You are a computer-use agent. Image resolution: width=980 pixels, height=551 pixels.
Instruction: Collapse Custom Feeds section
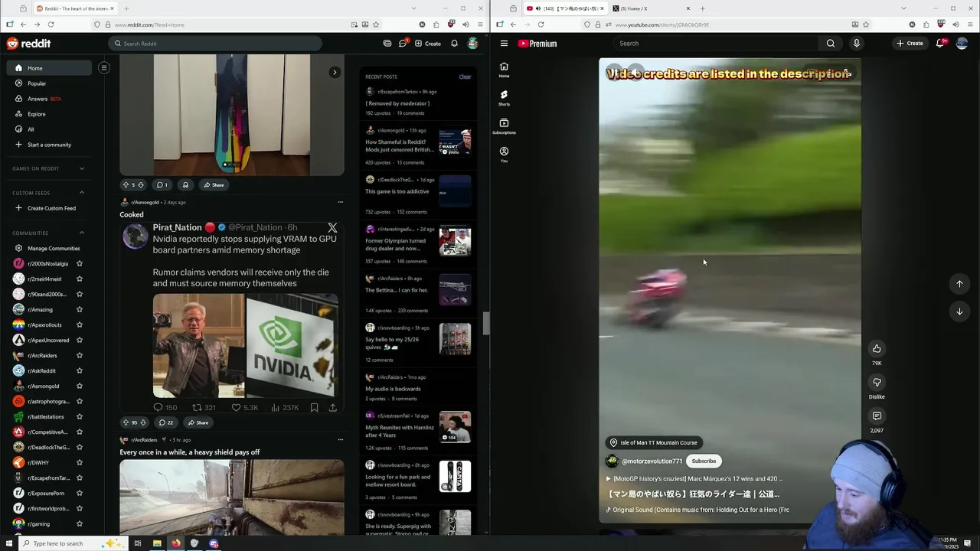[82, 193]
